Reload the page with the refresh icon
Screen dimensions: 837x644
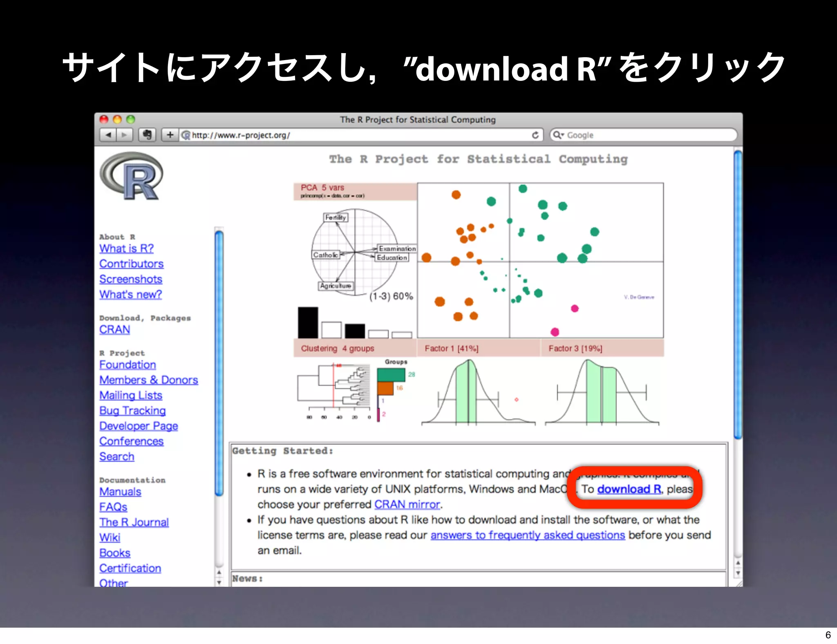tap(535, 135)
